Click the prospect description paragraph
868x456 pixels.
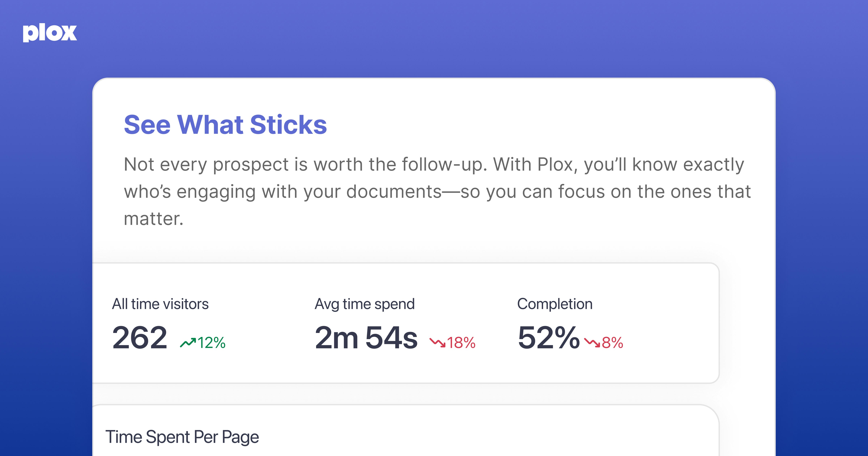437,191
